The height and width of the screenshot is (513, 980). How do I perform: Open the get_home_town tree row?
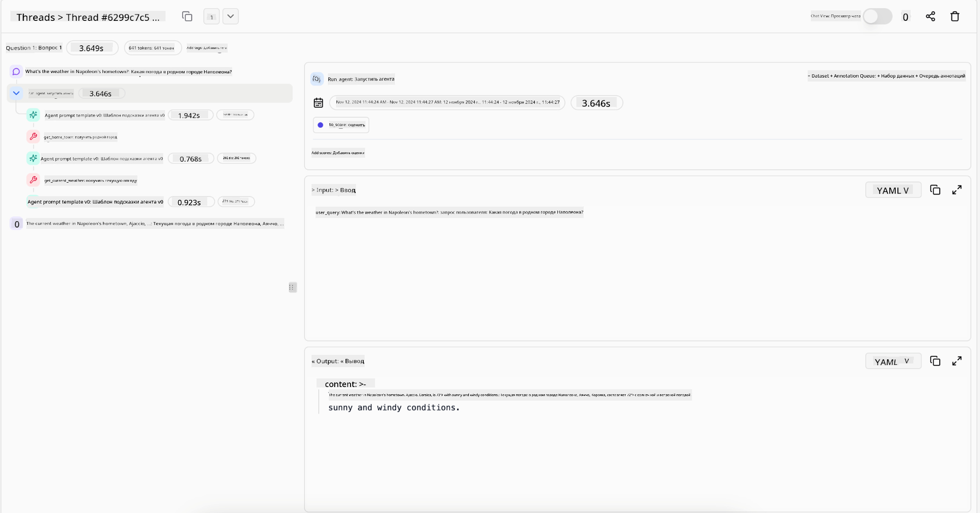click(81, 137)
